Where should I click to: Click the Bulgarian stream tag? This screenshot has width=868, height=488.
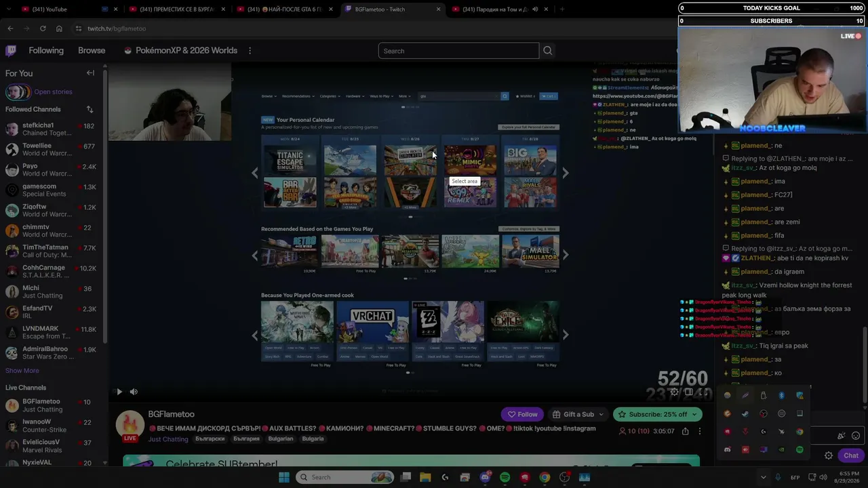[x=281, y=439]
